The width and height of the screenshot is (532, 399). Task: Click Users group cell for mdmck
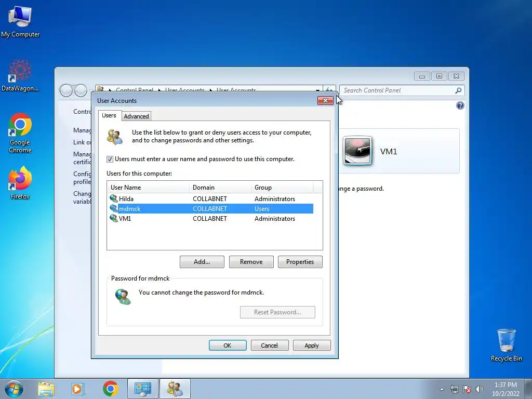point(262,209)
